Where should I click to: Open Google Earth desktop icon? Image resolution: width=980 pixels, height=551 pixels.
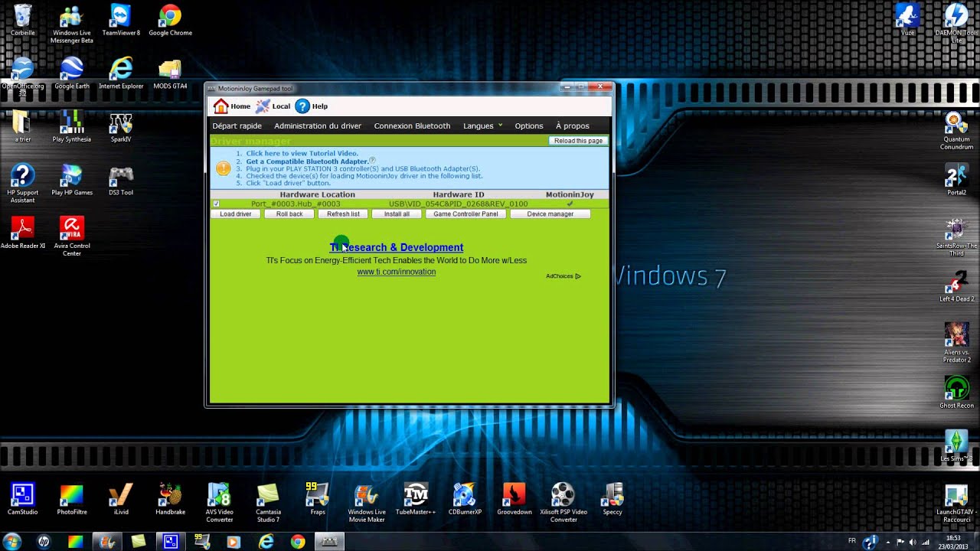click(x=72, y=73)
